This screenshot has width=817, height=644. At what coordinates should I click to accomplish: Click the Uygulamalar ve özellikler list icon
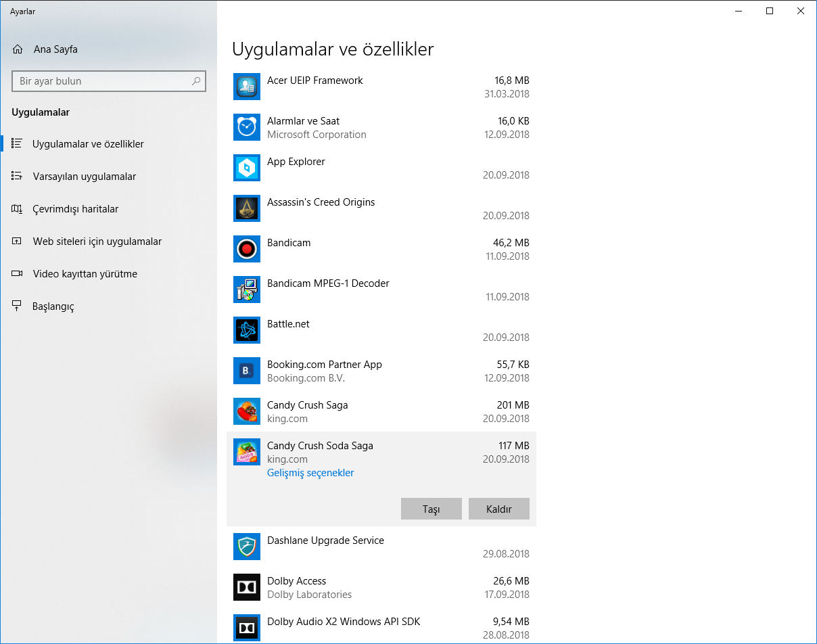tap(18, 143)
